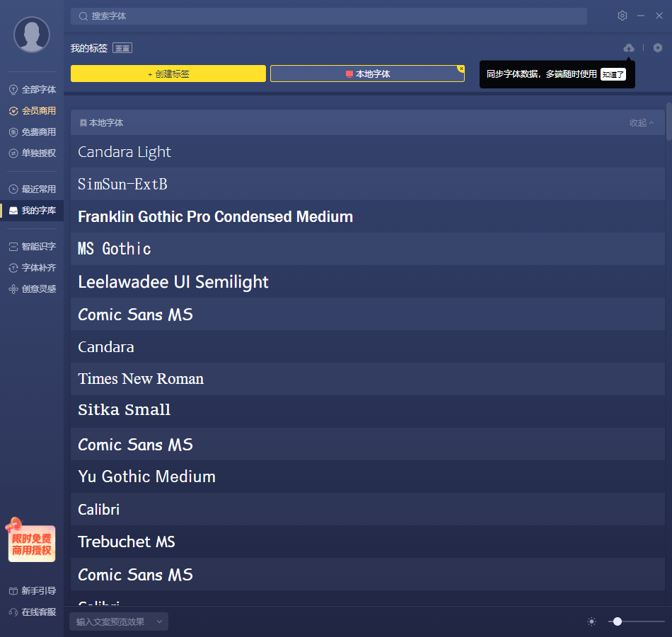Screen dimensions: 672x637
Task: Select the Trebuchet MS font row
Action: click(368, 542)
